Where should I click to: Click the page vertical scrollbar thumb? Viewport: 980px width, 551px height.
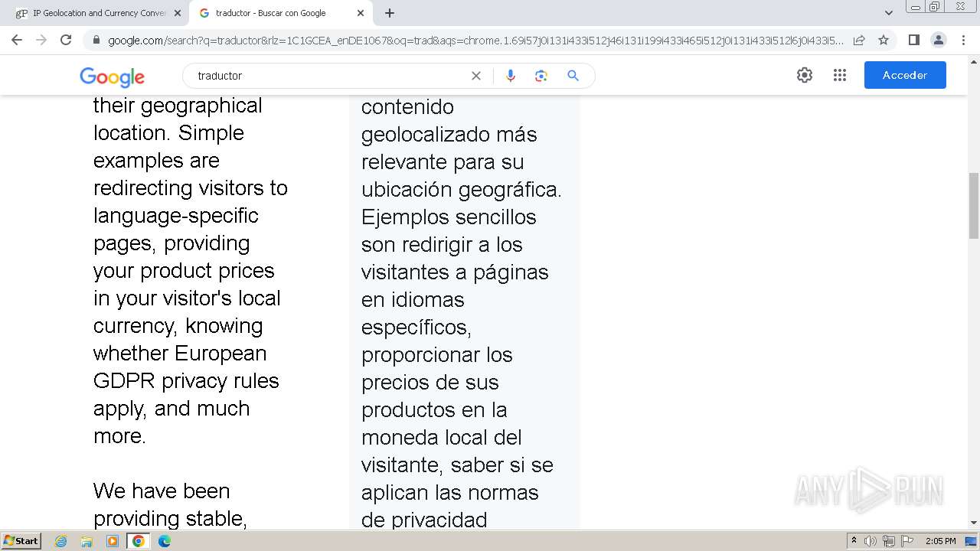pos(973,207)
